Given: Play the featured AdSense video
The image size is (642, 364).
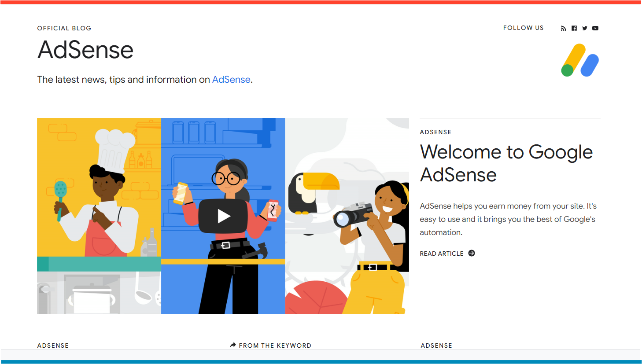Looking at the screenshot, I should pyautogui.click(x=223, y=216).
